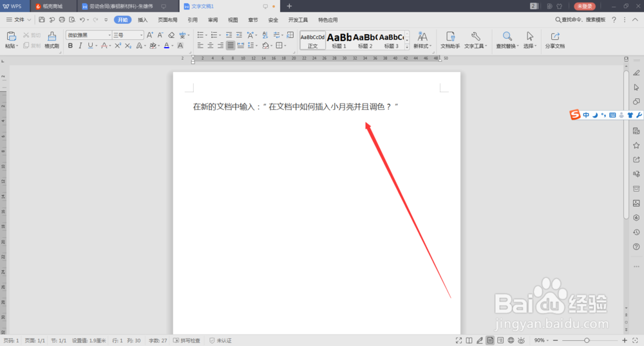This screenshot has height=346, width=644.
Task: Switch to the References (引用) tab
Action: tap(193, 20)
